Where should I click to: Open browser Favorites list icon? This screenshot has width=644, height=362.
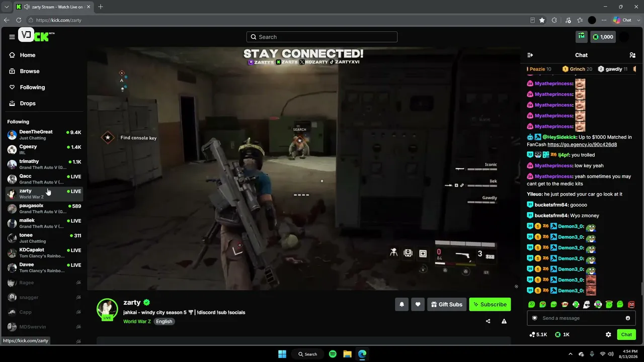click(x=580, y=20)
